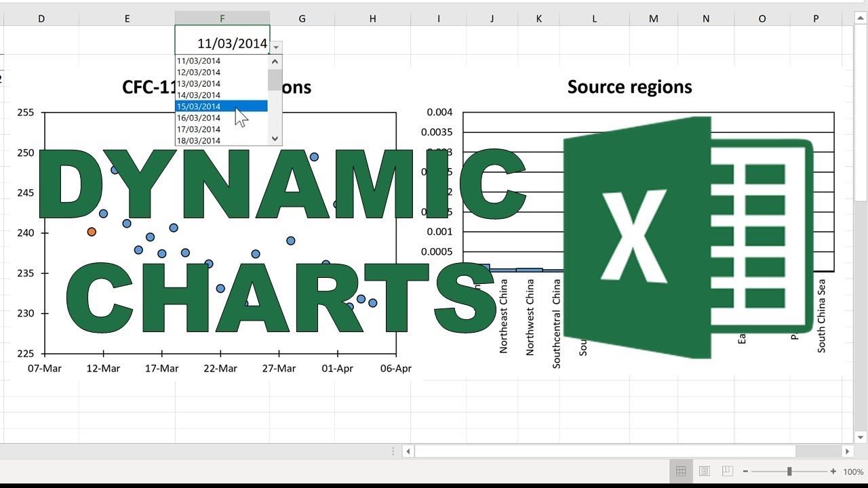Select 12/03/2014 in the dropdown list
The height and width of the screenshot is (488, 868).
pos(222,73)
